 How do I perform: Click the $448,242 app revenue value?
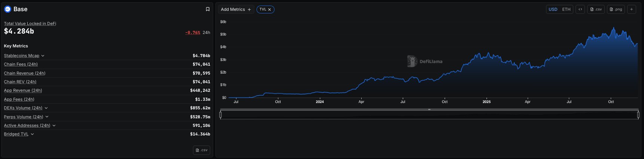click(200, 90)
